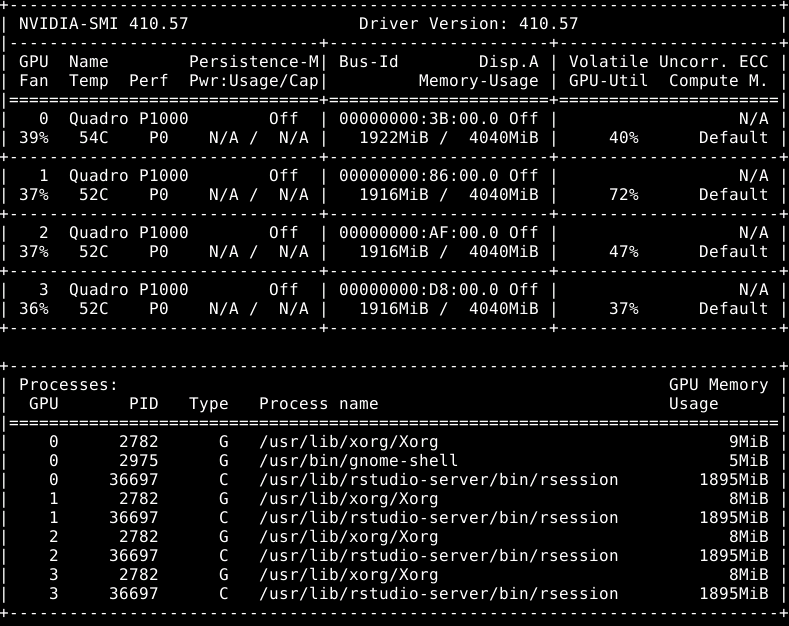Click the Process name column header
This screenshot has height=626, width=789.
[319, 404]
